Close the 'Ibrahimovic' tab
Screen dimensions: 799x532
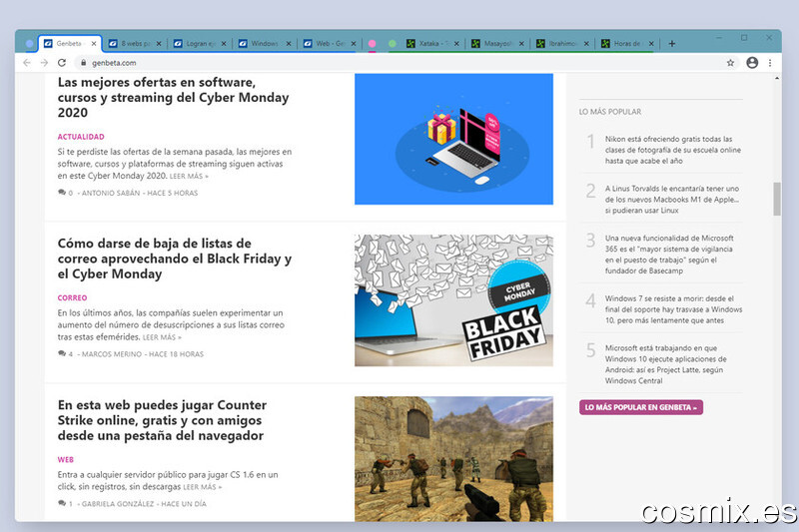coord(586,44)
